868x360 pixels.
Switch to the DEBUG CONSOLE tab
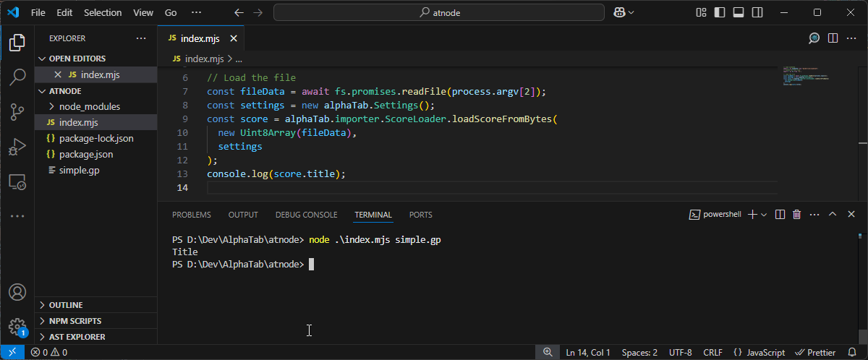click(306, 215)
